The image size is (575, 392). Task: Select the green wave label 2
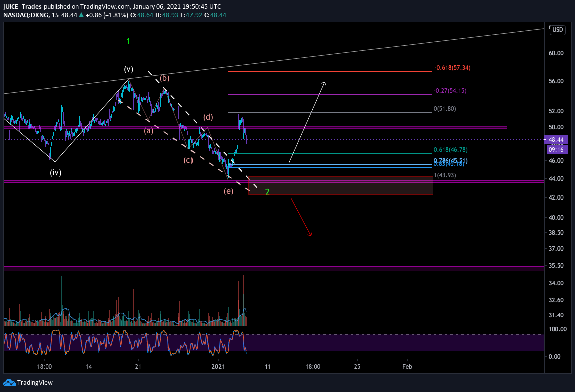tap(267, 192)
